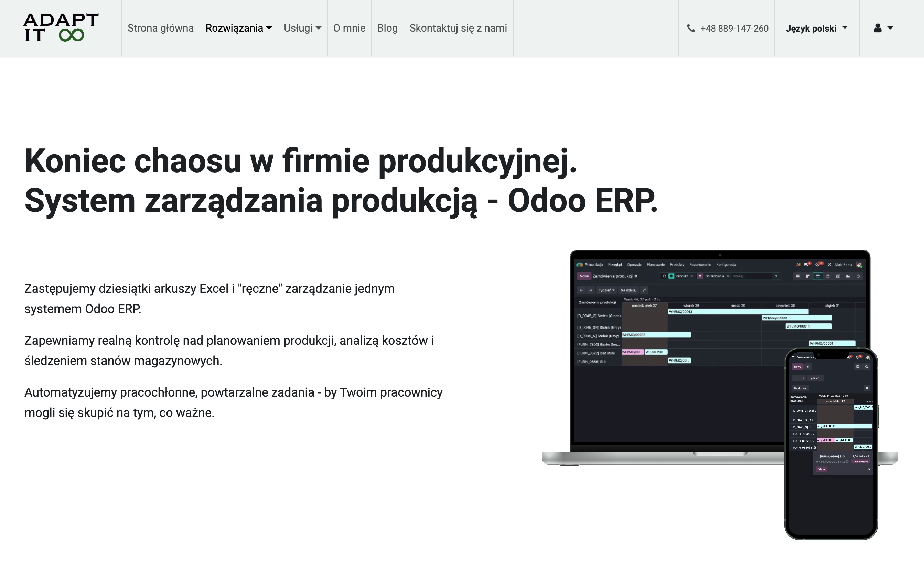Click the Adapt IT infinity logo

click(x=61, y=27)
